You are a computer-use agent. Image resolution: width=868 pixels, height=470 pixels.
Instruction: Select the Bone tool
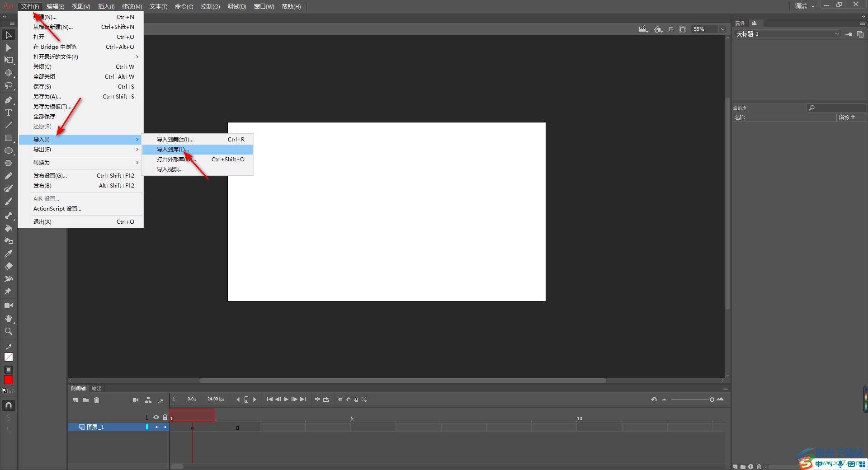coord(9,216)
